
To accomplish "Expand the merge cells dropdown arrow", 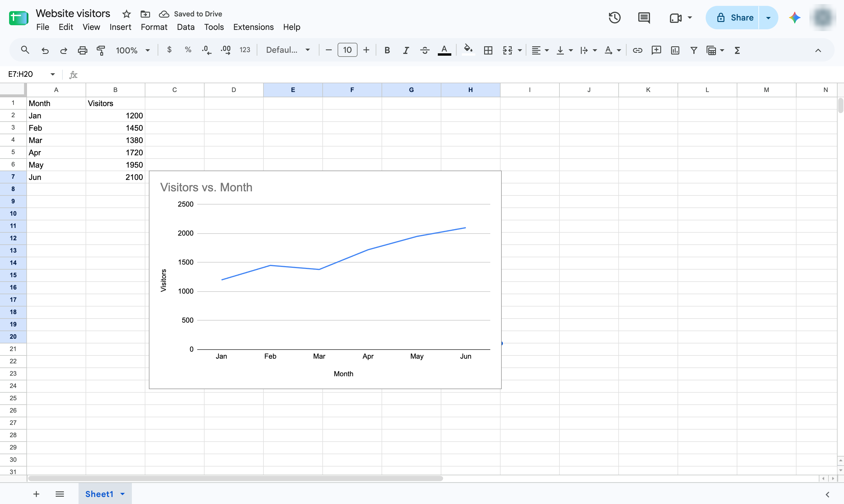I will click(520, 50).
